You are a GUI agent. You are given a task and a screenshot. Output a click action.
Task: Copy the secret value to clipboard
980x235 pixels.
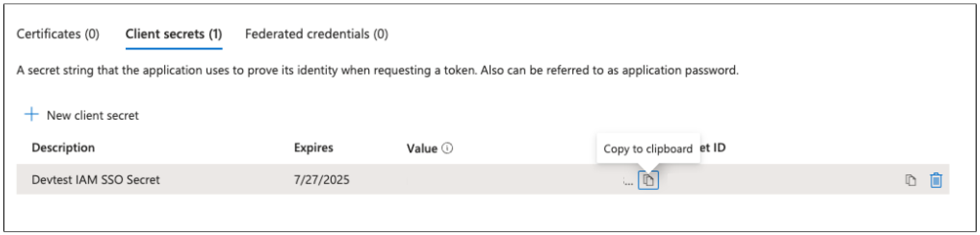[x=648, y=181]
